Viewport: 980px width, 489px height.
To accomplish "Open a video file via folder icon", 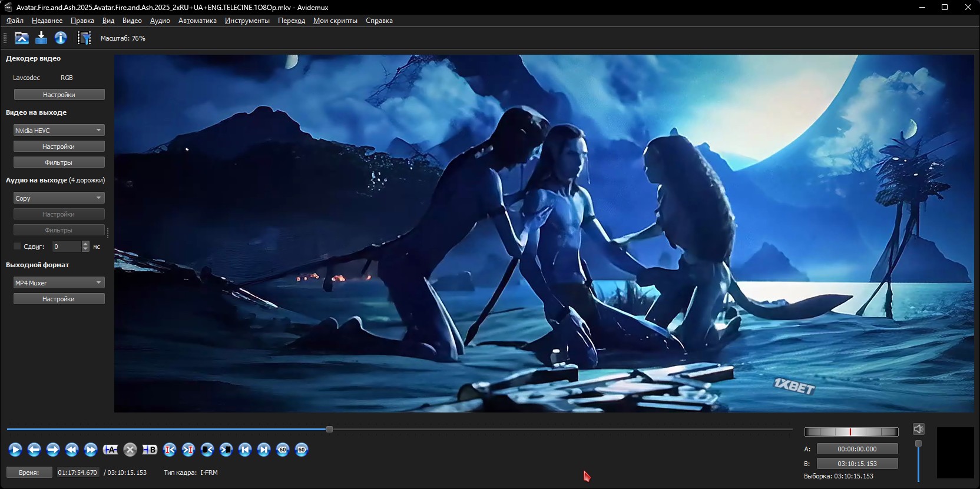I will (x=22, y=38).
